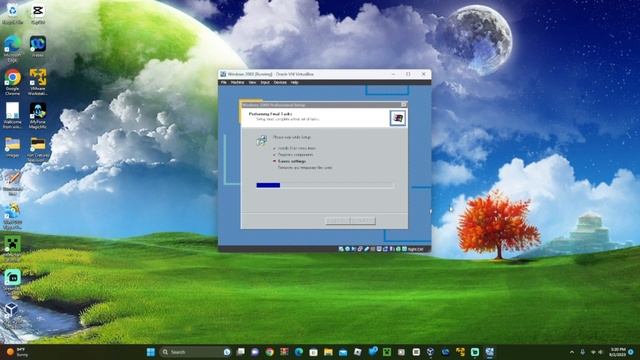This screenshot has width=640, height=360.
Task: Click the Windows logo in setup header
Action: coord(397,118)
